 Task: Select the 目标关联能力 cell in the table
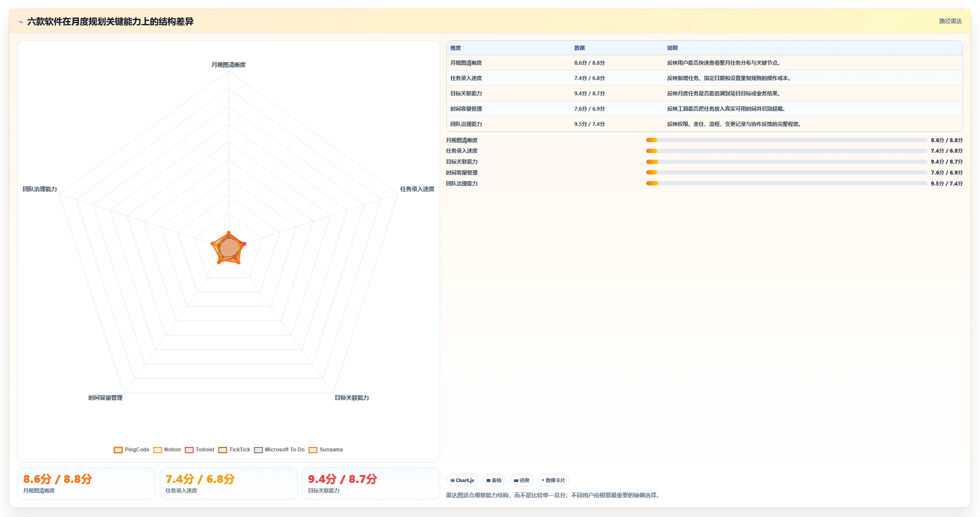coord(466,94)
